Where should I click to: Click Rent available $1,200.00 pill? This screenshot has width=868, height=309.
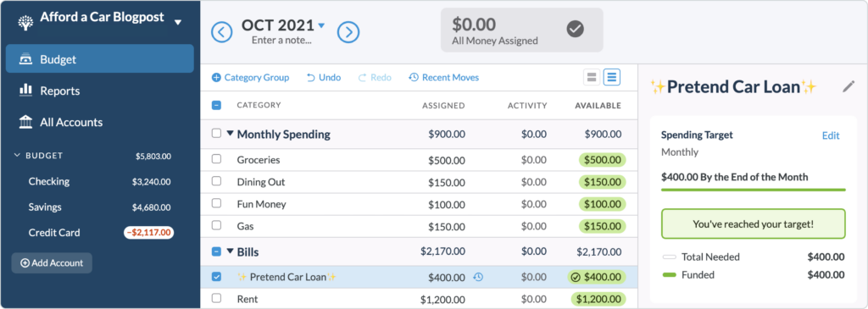pos(599,299)
